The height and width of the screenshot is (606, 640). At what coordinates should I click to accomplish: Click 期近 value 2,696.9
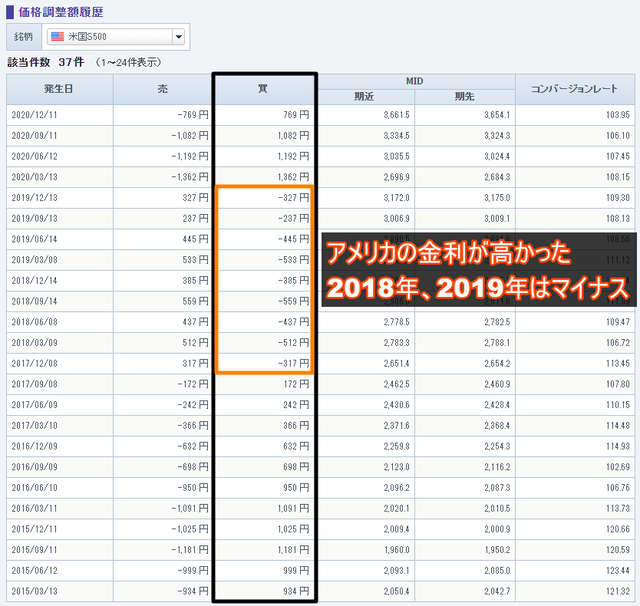396,177
